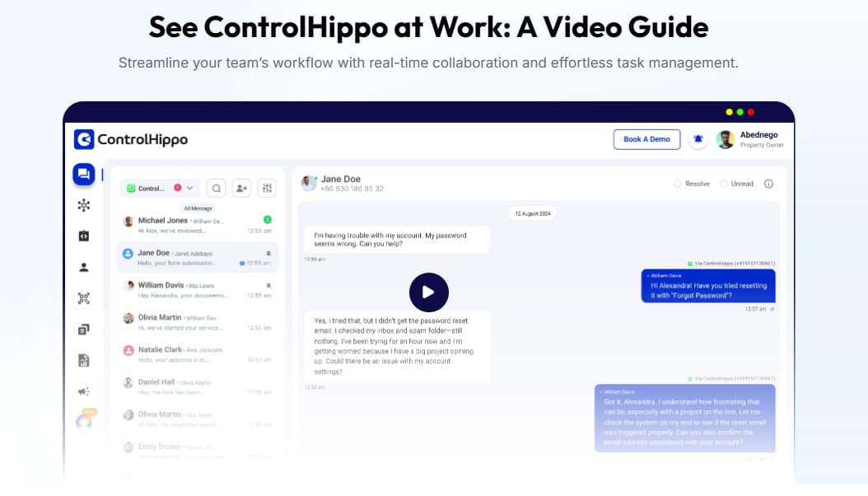868x496 pixels.
Task: Open the reports sidebar icon
Action: click(x=84, y=360)
